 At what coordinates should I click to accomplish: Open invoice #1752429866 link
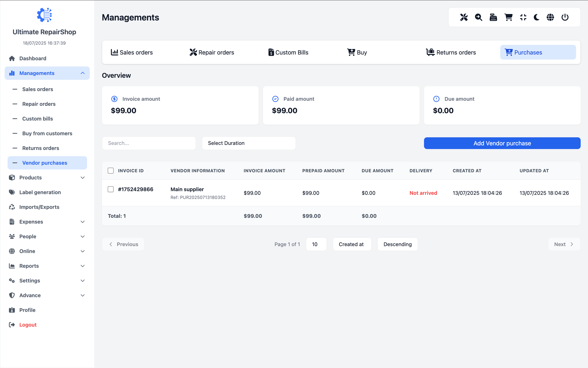[x=136, y=189]
